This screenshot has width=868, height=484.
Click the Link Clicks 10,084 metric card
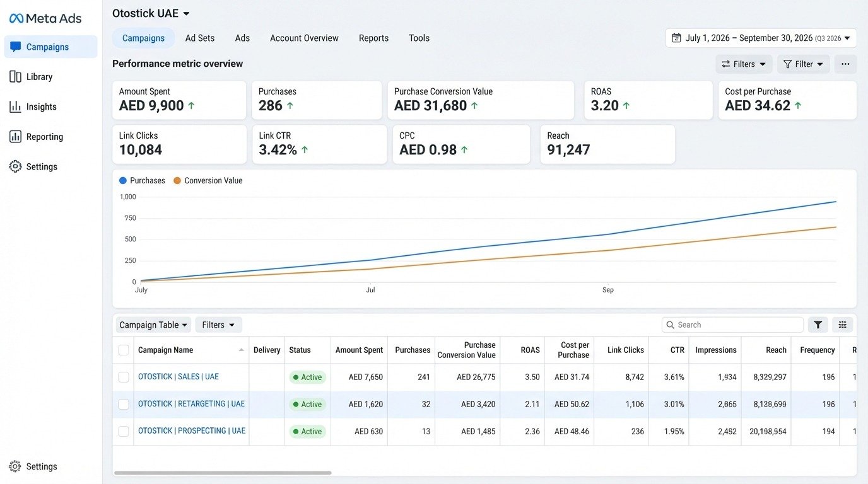tap(179, 144)
